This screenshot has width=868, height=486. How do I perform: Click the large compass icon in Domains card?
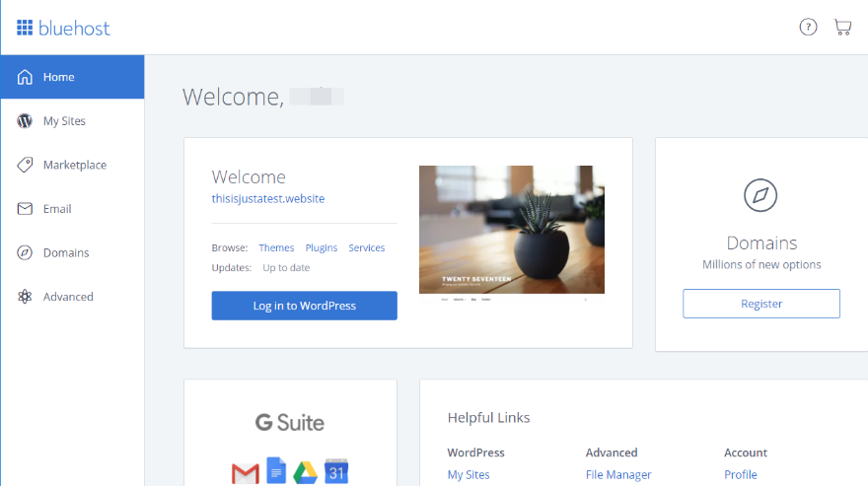(760, 195)
